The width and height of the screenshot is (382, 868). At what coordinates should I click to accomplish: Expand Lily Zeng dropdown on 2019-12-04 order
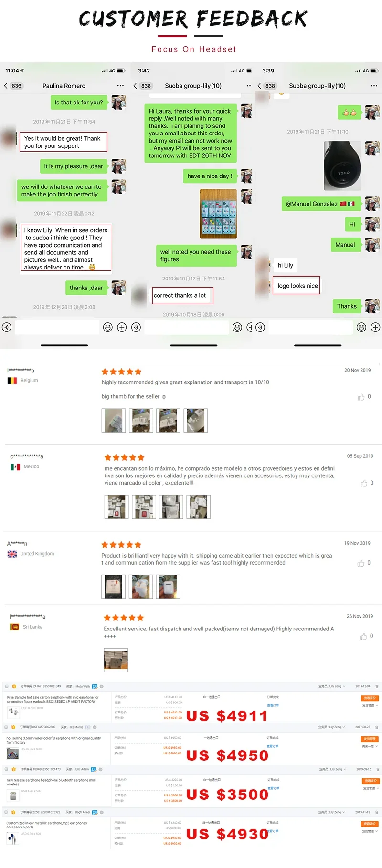(x=344, y=686)
